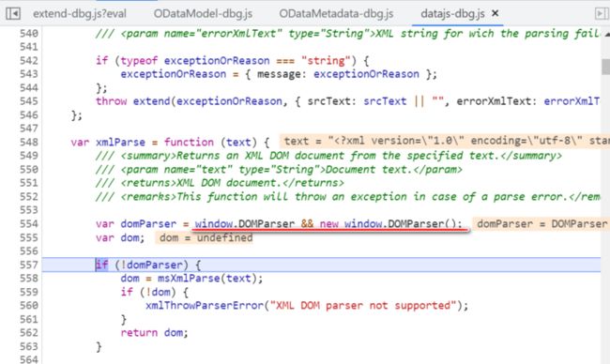Toggle the debugger sidebar icon at right
Viewport: 610px width, 364px height.
(602, 14)
